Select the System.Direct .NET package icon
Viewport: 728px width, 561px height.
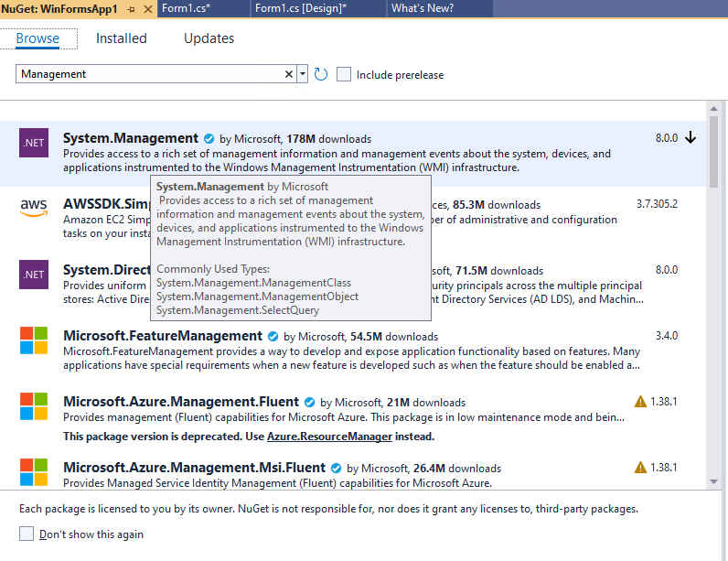[34, 275]
